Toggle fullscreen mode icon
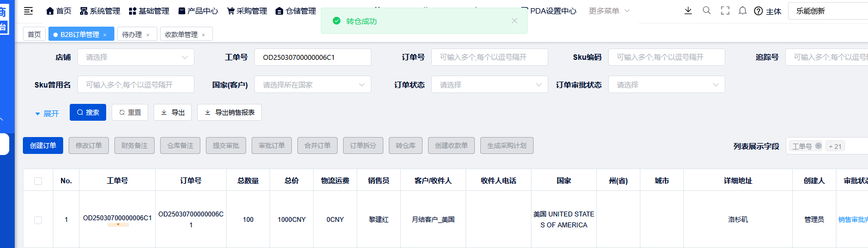This screenshot has width=868, height=248. [725, 10]
